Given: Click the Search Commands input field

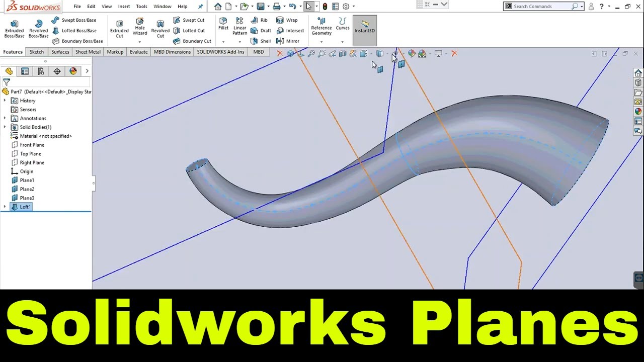Looking at the screenshot, I should coord(542,7).
